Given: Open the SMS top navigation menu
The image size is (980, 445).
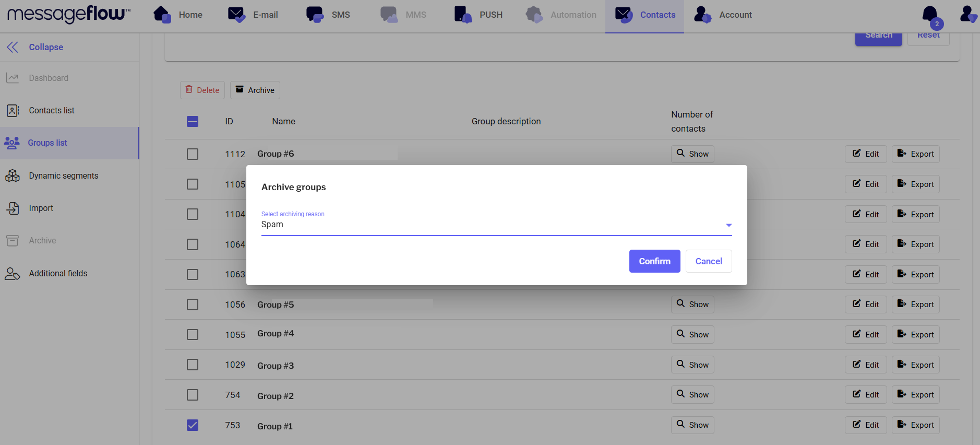Looking at the screenshot, I should click(x=328, y=15).
